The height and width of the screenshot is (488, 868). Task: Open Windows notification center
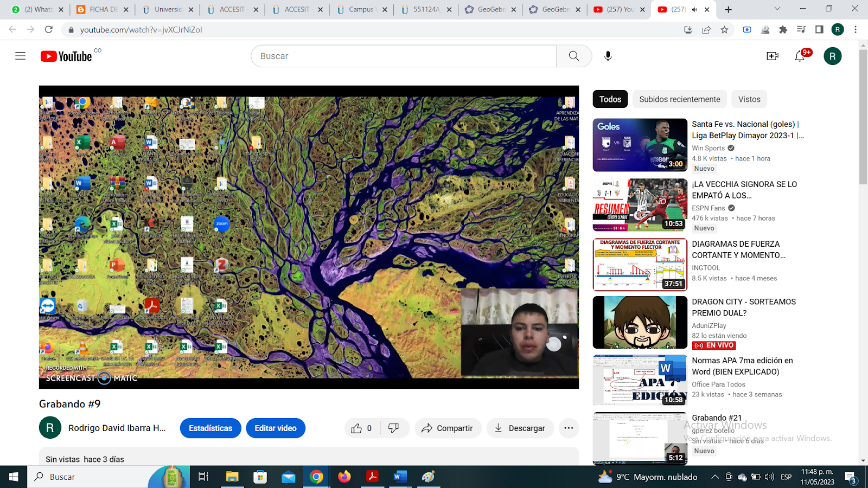click(851, 477)
